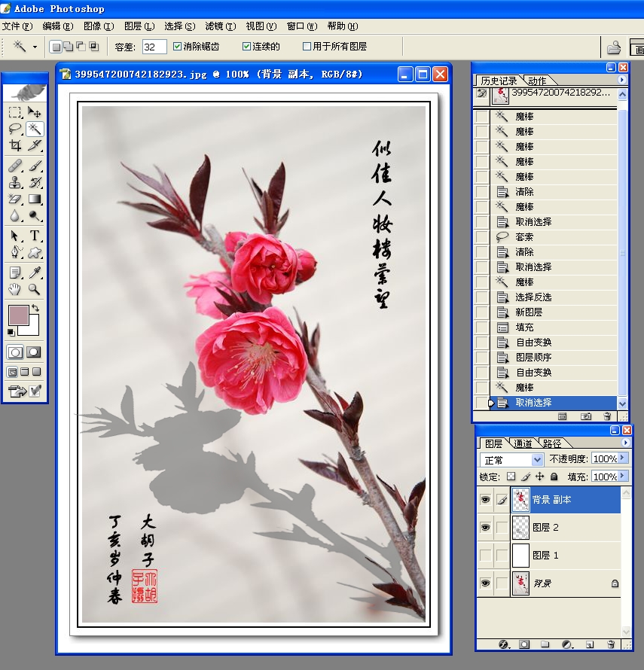Select the Eyedropper tool
The image size is (644, 670).
(x=35, y=273)
